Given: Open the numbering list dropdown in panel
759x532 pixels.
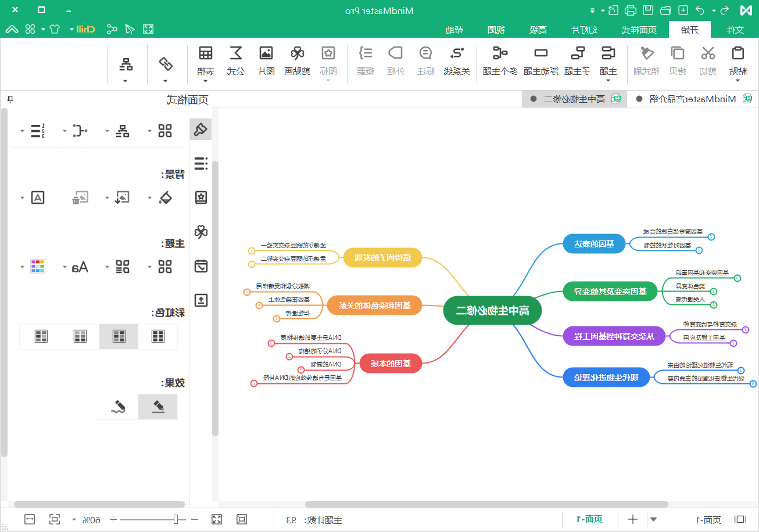Looking at the screenshot, I should click(x=23, y=131).
